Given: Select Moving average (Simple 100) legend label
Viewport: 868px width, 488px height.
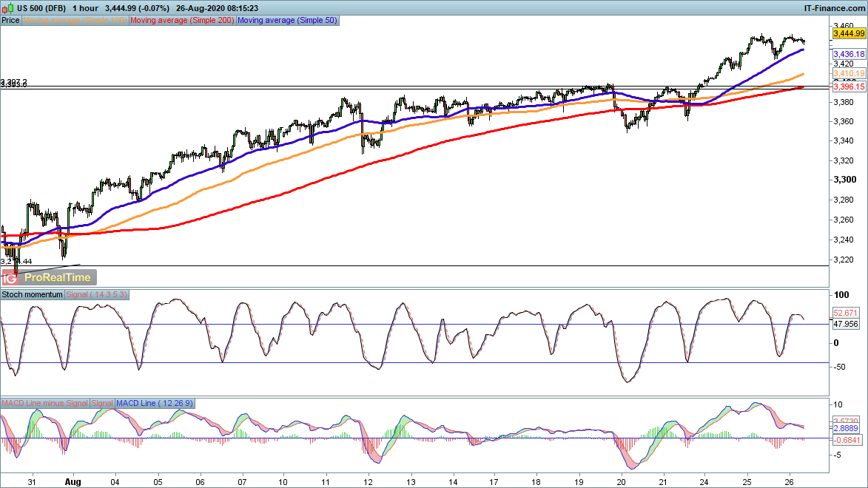Looking at the screenshot, I should pyautogui.click(x=75, y=21).
